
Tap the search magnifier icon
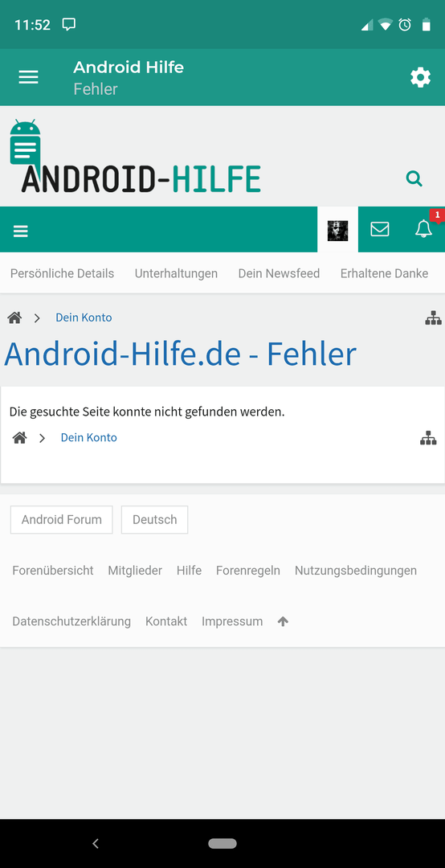(x=414, y=178)
